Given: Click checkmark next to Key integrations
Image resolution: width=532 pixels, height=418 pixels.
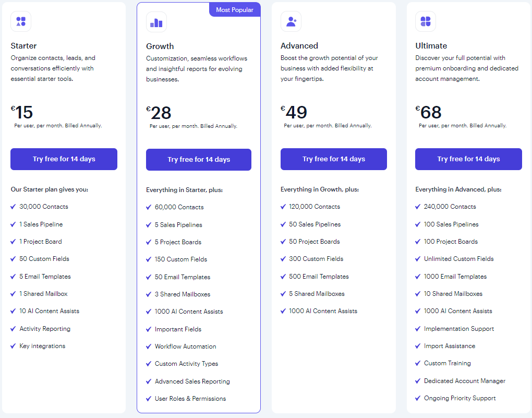Looking at the screenshot, I should [x=13, y=346].
